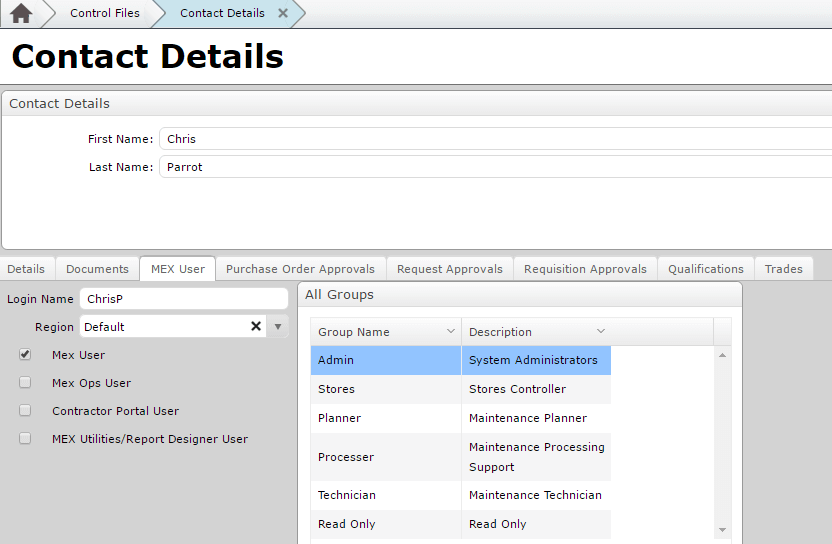Open the Requisition Approvals tab
The width and height of the screenshot is (832, 544).
(585, 269)
